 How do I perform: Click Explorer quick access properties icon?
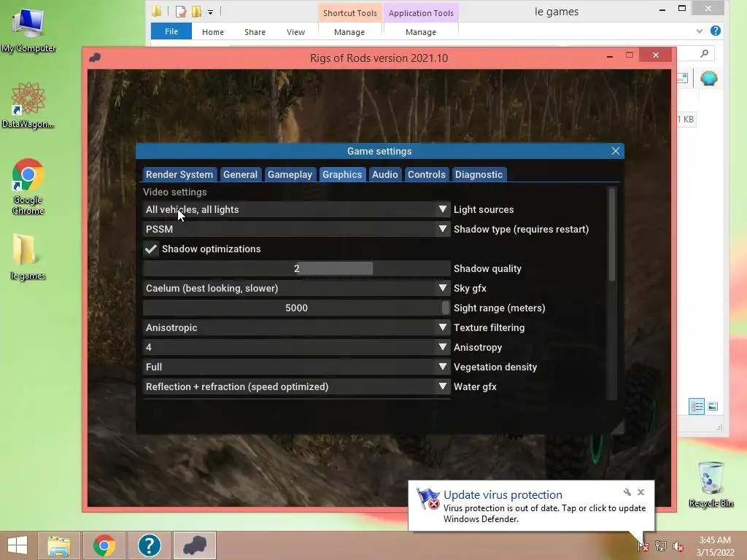(181, 12)
